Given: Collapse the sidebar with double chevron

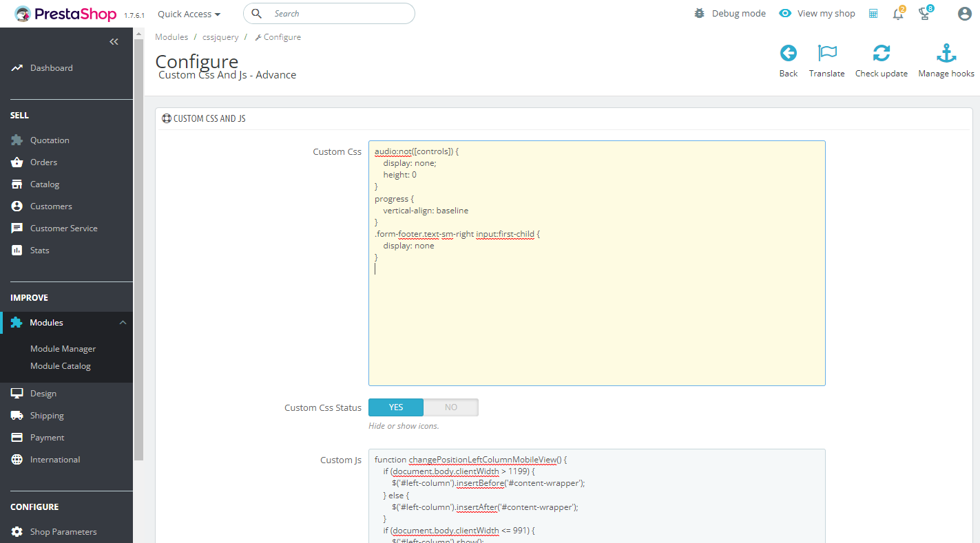Looking at the screenshot, I should tap(114, 42).
